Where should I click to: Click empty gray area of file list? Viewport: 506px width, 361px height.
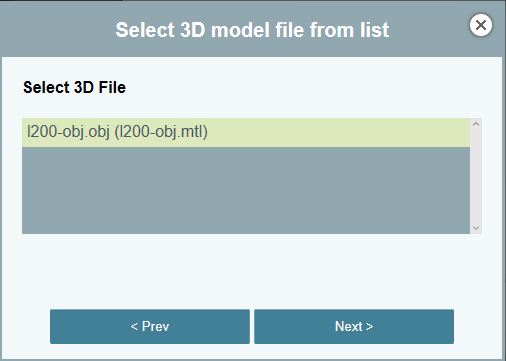point(246,190)
